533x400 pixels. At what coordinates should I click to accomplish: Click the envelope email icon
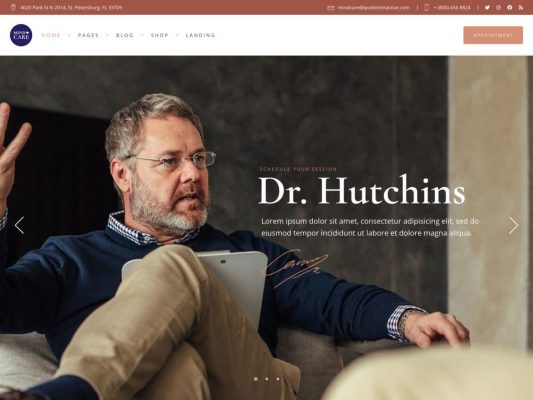(x=330, y=7)
